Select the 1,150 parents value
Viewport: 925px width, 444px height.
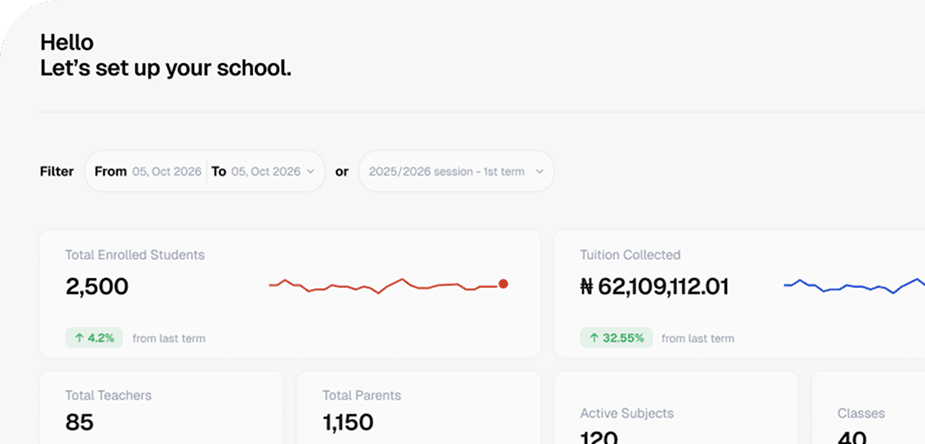(347, 422)
